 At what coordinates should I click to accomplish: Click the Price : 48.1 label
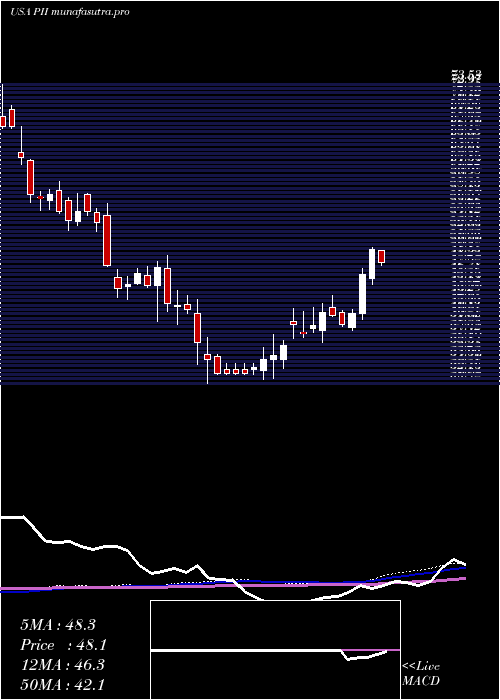(x=63, y=645)
